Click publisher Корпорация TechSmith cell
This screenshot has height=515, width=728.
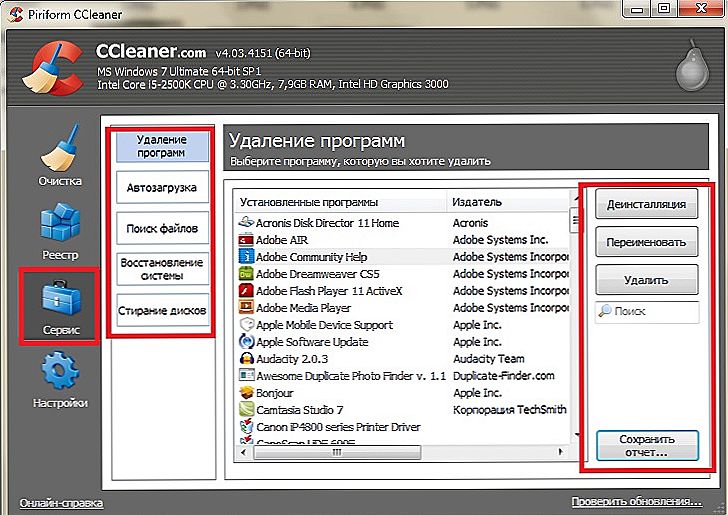(510, 410)
